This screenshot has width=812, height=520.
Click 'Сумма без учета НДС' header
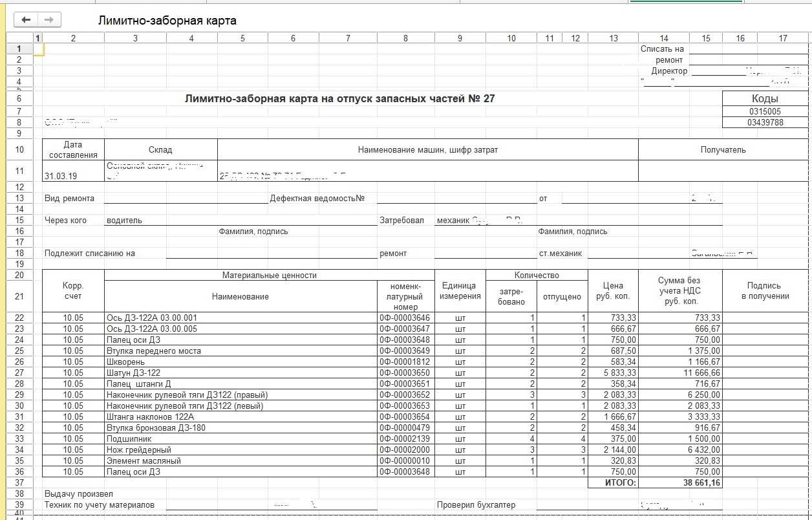pyautogui.click(x=680, y=290)
